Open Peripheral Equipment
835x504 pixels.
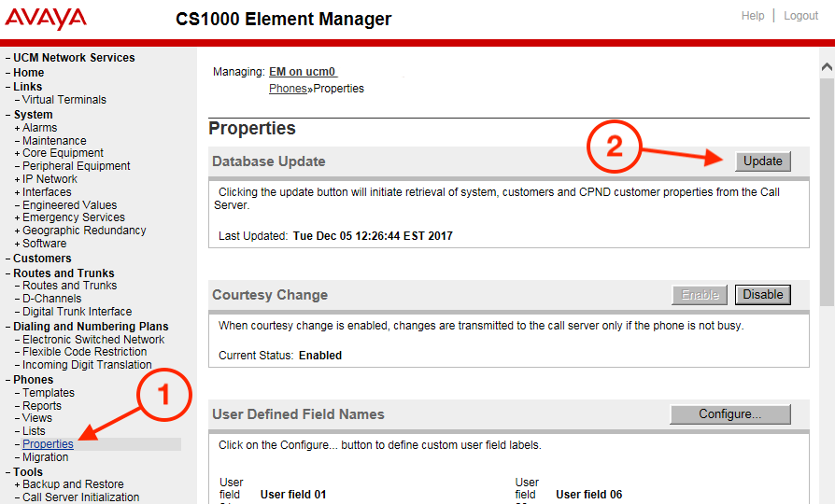pyautogui.click(x=77, y=166)
